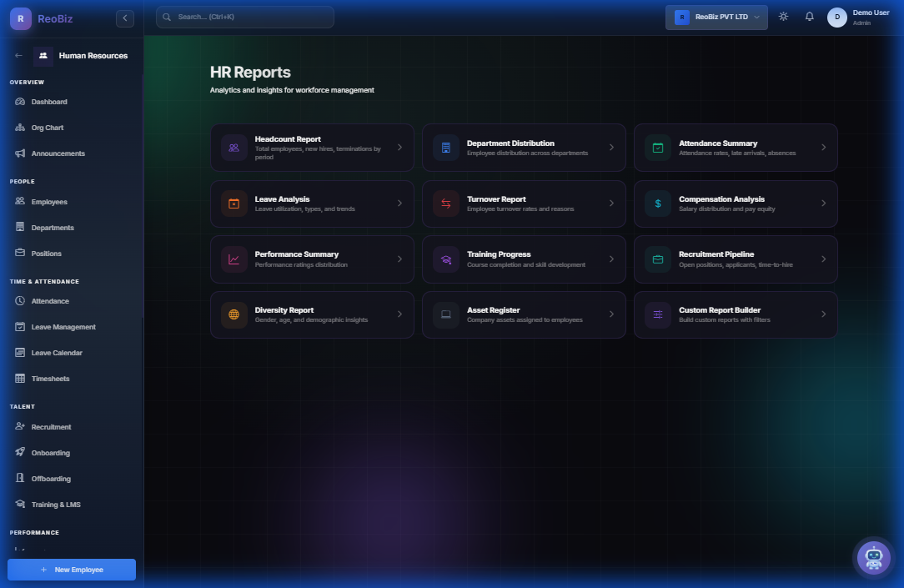Select the Department Distribution report icon
Viewport: 904px width, 588px height.
pos(444,148)
